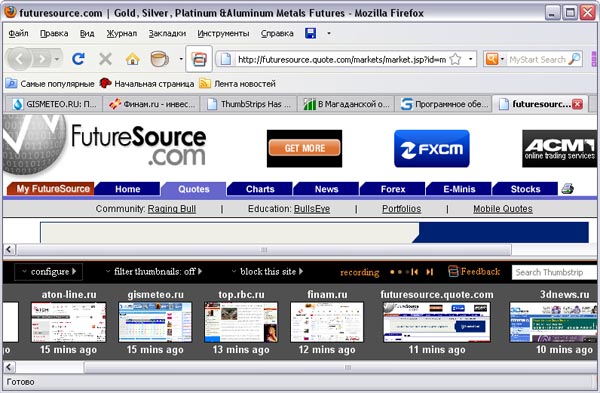This screenshot has height=393, width=600.
Task: Skip to previous recording in ThumbStrips
Action: click(x=414, y=272)
